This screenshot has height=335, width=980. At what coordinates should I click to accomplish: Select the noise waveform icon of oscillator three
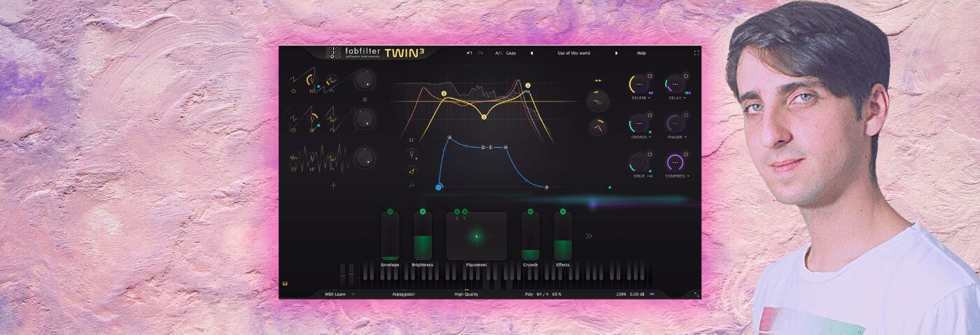pos(294,158)
